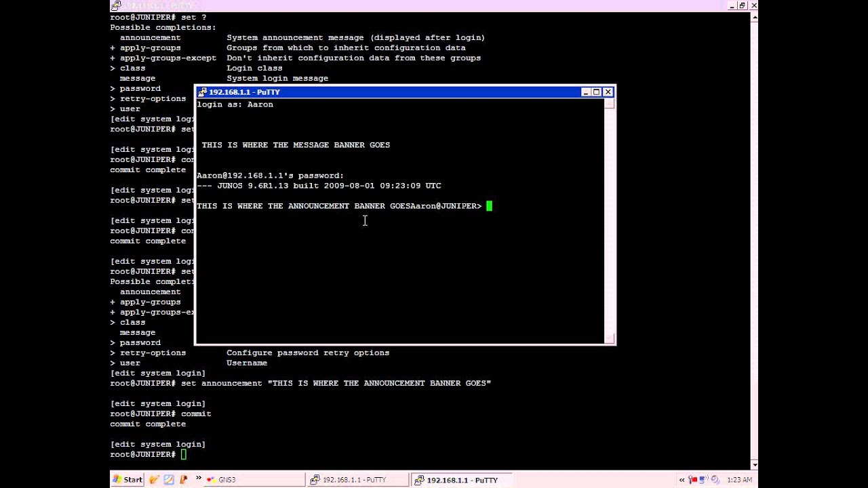
Task: Launch the first quick launch icon beside Start
Action: 155,480
